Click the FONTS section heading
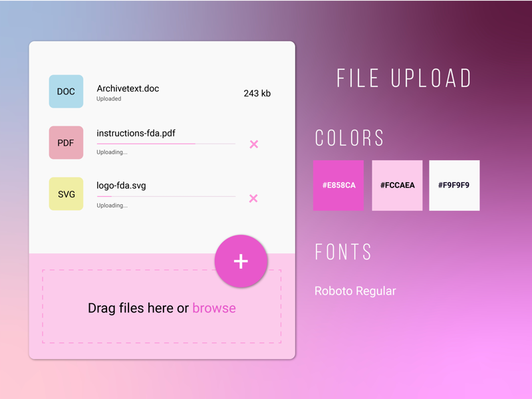 (343, 251)
